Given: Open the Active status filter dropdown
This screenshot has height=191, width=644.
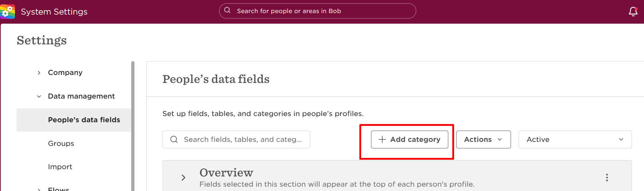Looking at the screenshot, I should pos(575,139).
